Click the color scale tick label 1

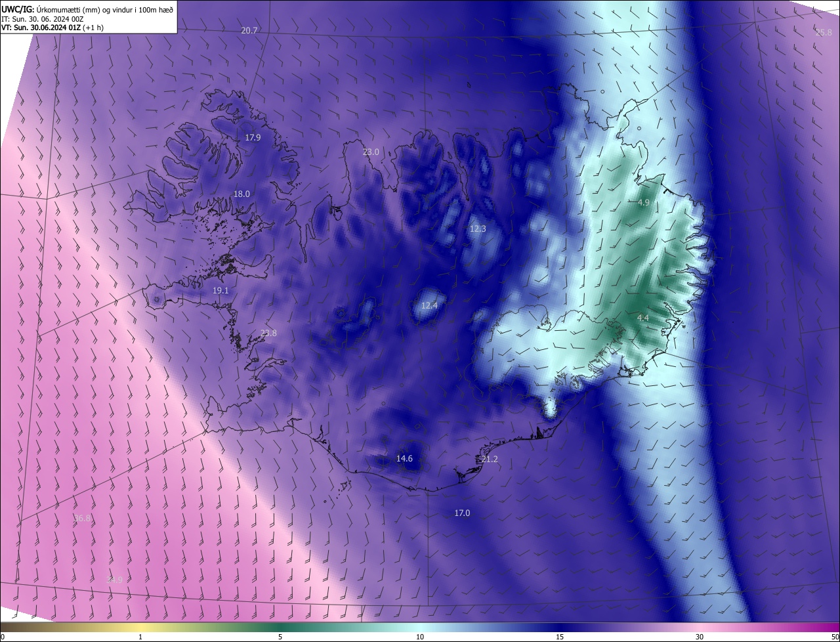pyautogui.click(x=140, y=637)
